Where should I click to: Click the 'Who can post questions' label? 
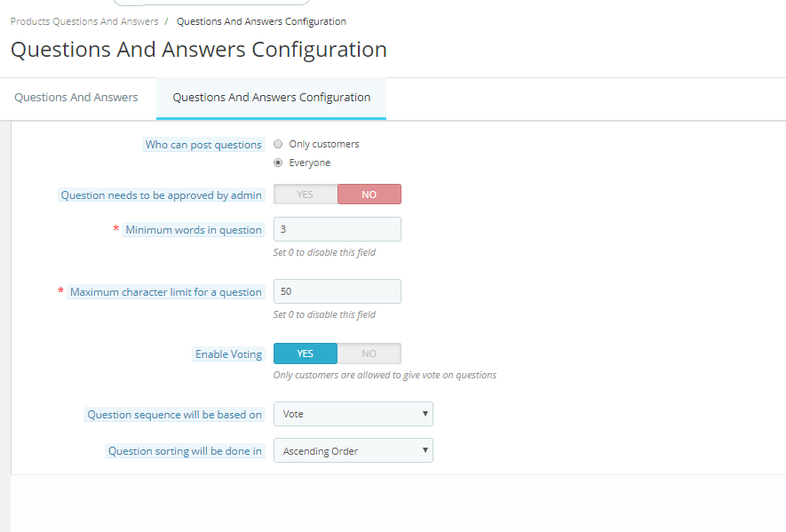click(203, 145)
